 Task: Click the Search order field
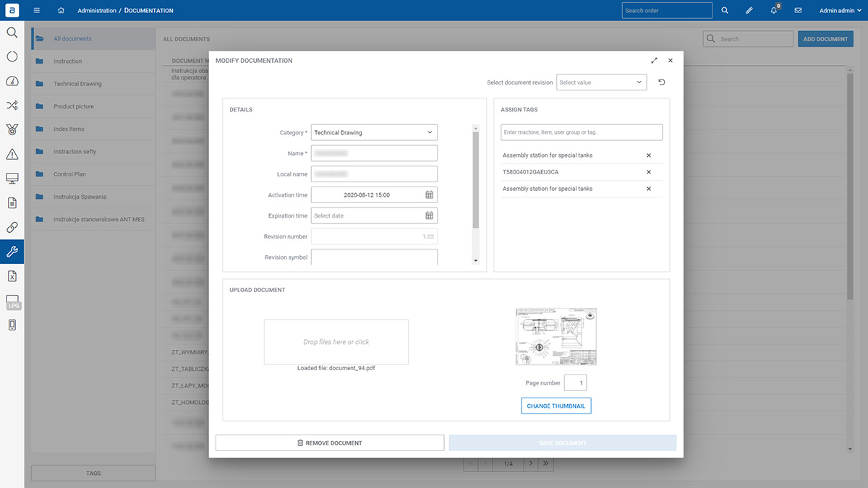[667, 10]
